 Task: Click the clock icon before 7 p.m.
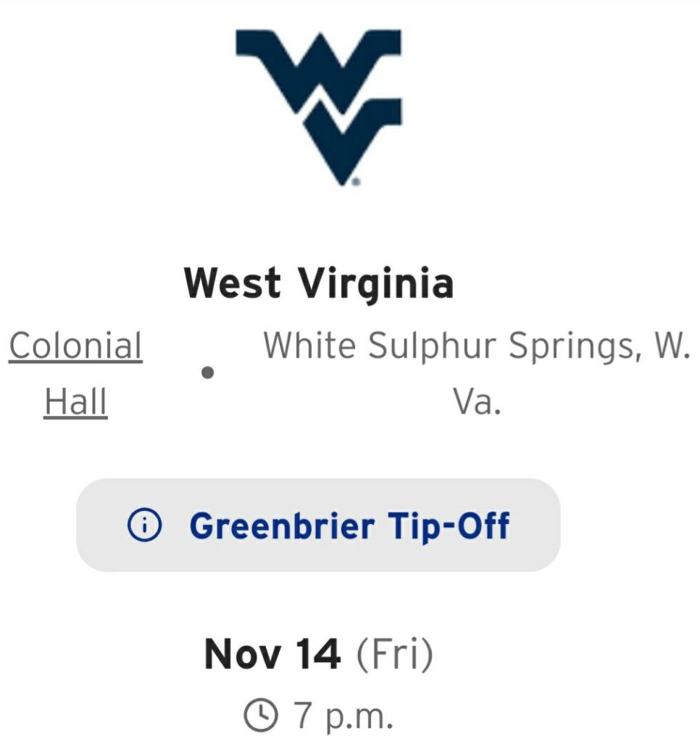pos(261,716)
